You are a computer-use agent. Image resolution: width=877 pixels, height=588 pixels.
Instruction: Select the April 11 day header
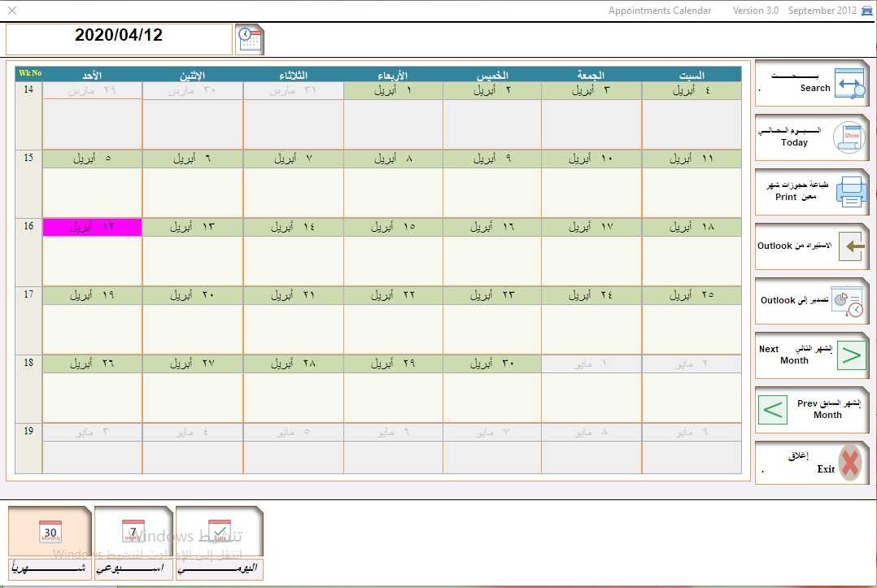click(692, 159)
